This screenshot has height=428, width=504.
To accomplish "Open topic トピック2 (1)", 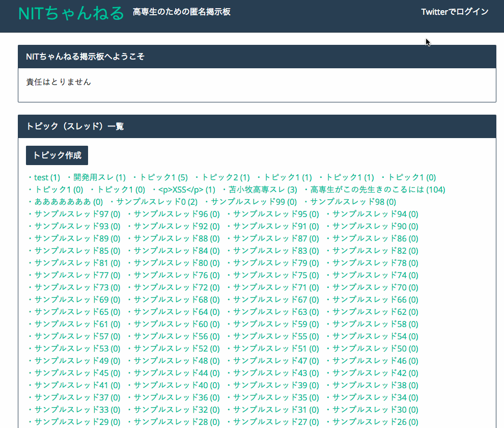I will click(x=226, y=177).
